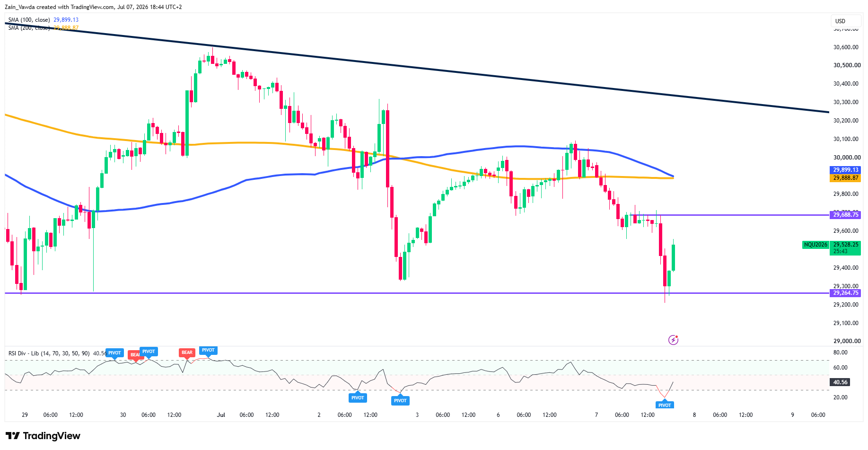Click the NQU2026 symbol tag
Image resolution: width=868 pixels, height=450 pixels.
coord(815,245)
